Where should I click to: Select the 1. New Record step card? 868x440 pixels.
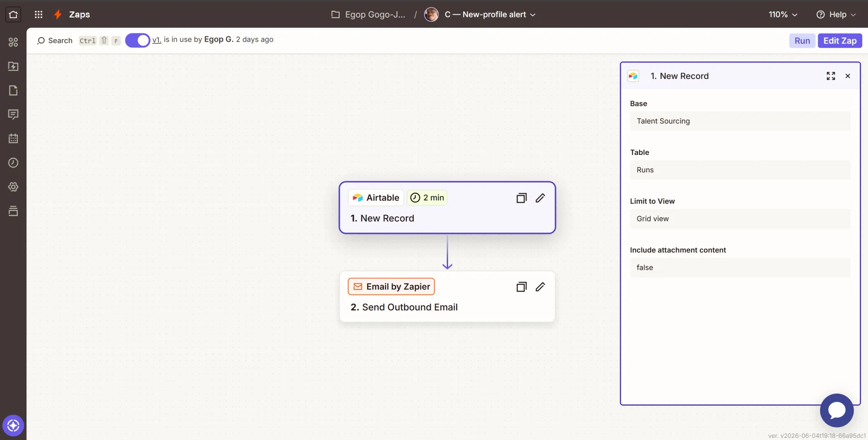click(x=447, y=208)
